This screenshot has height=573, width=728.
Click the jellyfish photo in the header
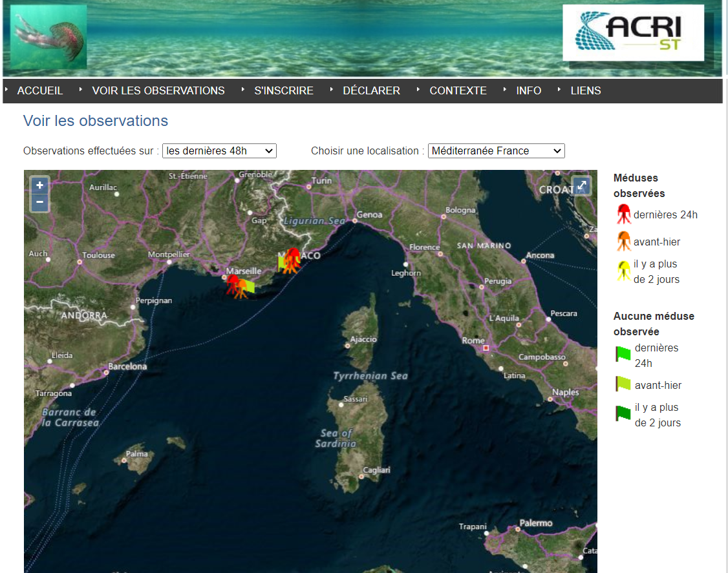[x=48, y=36]
